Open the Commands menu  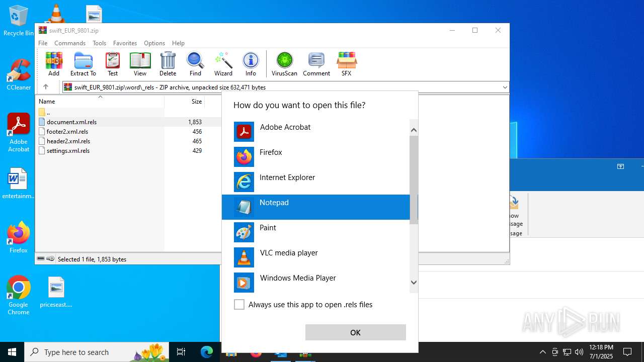pos(70,43)
